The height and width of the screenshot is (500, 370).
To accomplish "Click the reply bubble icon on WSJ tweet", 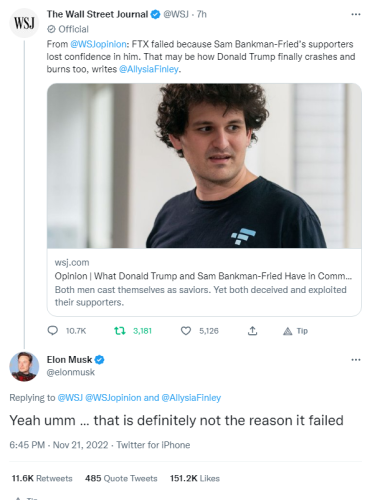I will pyautogui.click(x=53, y=331).
